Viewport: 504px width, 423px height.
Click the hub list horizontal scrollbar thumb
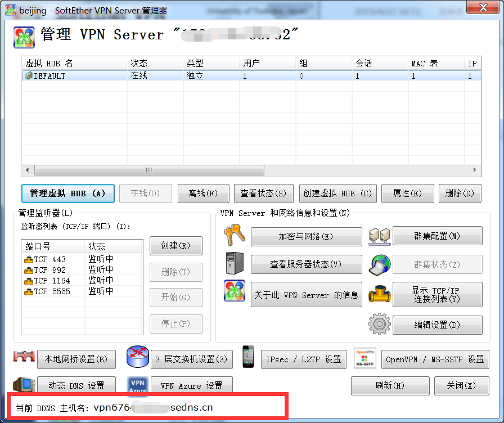tap(149, 170)
